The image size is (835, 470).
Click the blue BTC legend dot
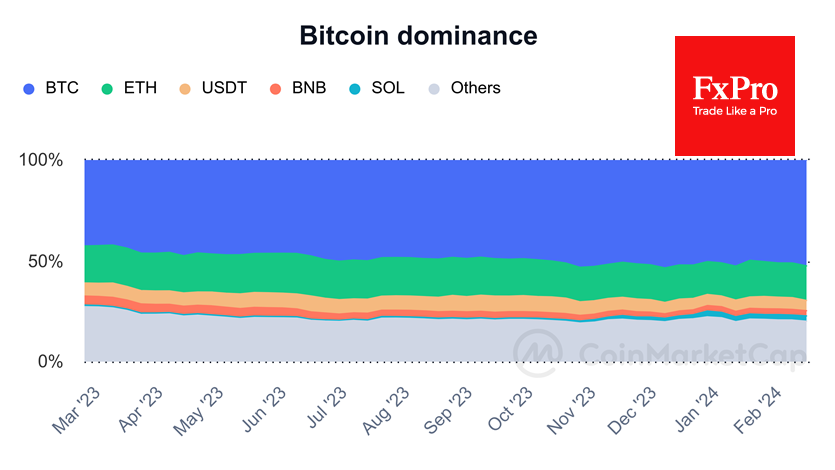pyautogui.click(x=29, y=89)
